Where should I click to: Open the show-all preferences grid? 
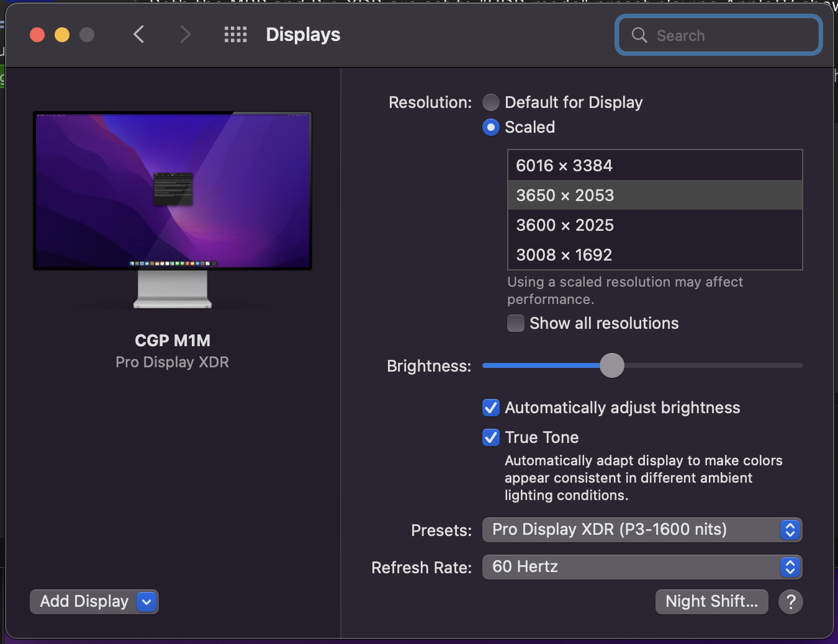tap(236, 35)
